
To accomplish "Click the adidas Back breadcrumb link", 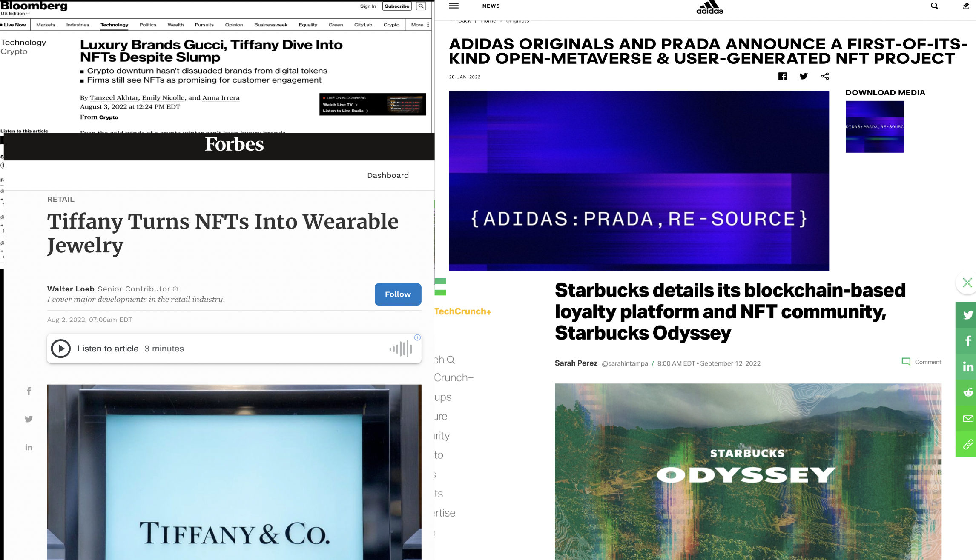I will click(464, 20).
